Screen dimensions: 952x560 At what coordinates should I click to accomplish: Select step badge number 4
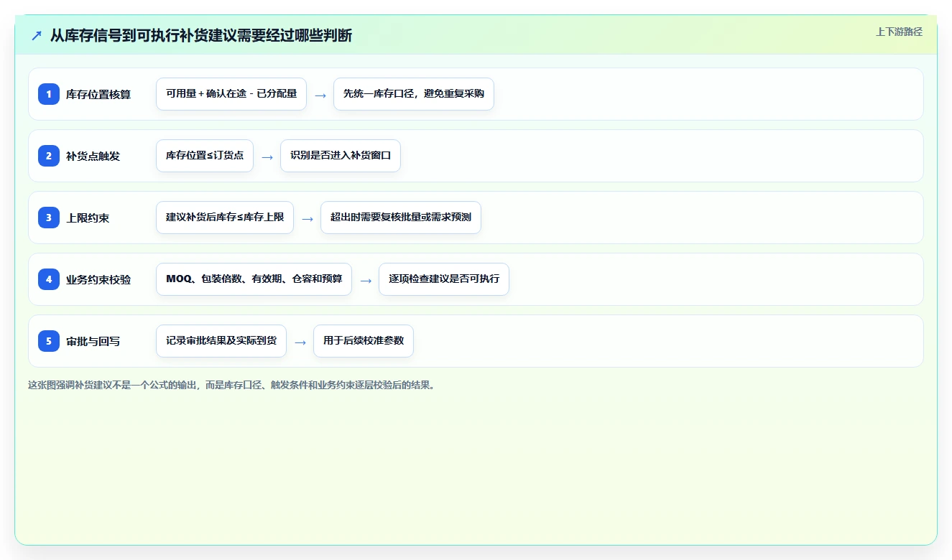[x=49, y=279]
